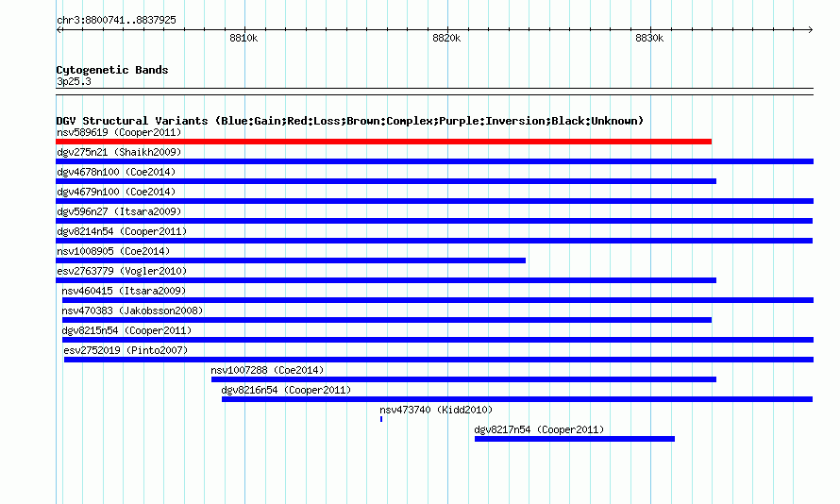Select the blue dgv8217n54 bar

pos(574,439)
